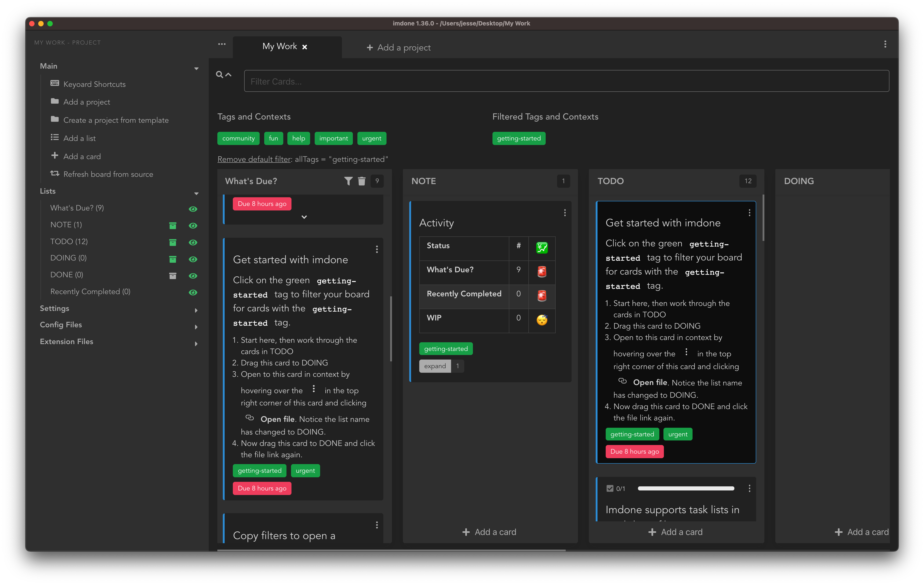Toggle visibility of Recently Completed list

pyautogui.click(x=193, y=292)
